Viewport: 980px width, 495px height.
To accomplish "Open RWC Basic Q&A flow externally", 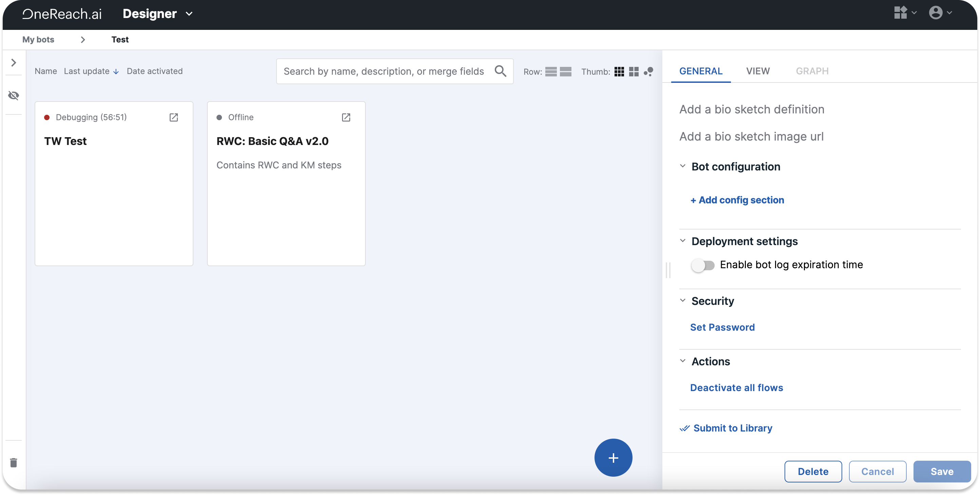I will coord(346,117).
